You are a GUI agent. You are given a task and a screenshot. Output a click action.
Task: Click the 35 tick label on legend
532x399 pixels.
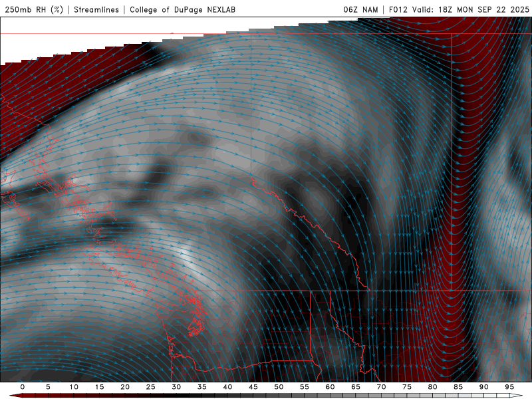click(202, 387)
